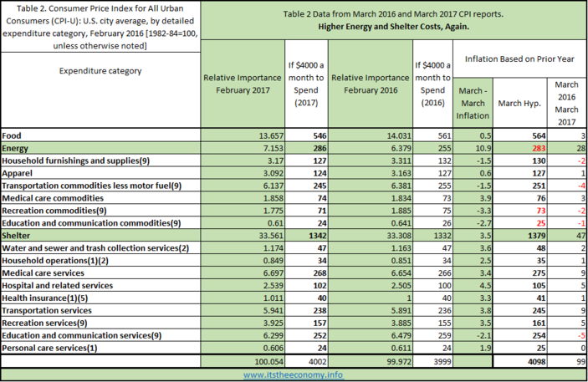Click Medical care commodities inflation 3.9
Viewport: 588px width, 382px height.
pyautogui.click(x=485, y=198)
